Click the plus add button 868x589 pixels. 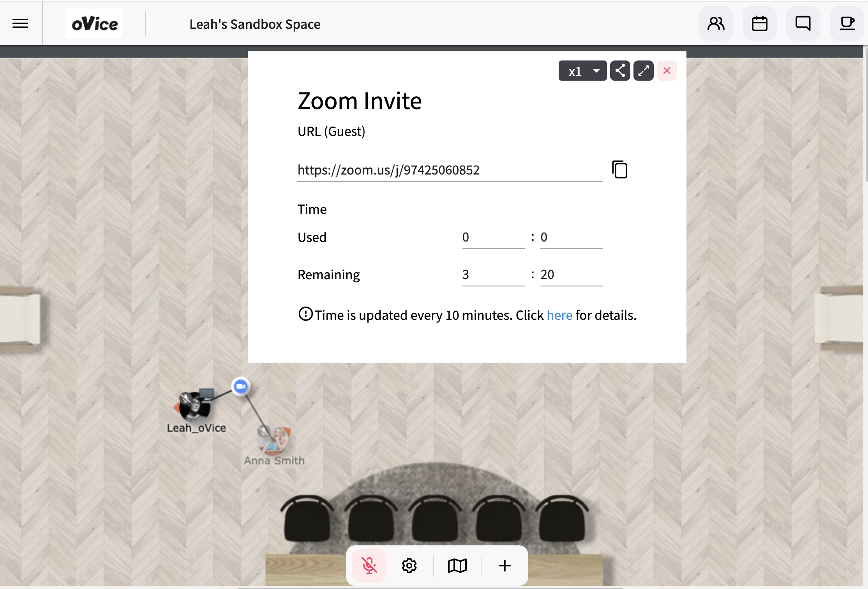point(505,566)
